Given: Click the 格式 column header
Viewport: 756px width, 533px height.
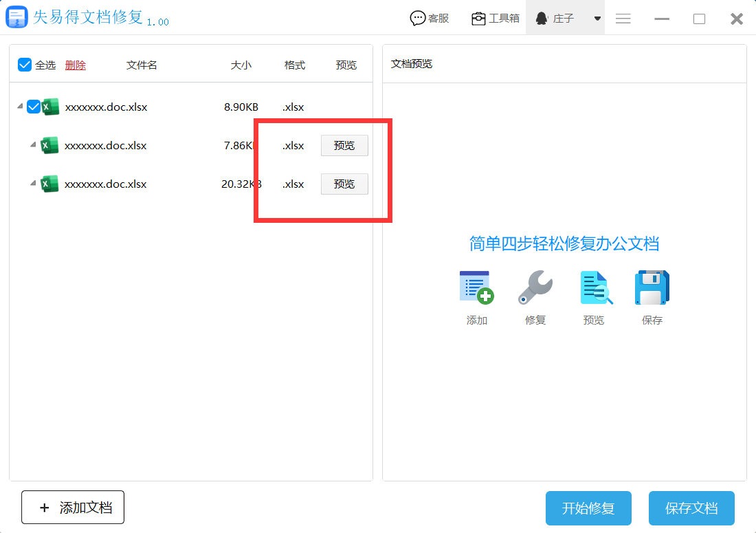Looking at the screenshot, I should 295,65.
